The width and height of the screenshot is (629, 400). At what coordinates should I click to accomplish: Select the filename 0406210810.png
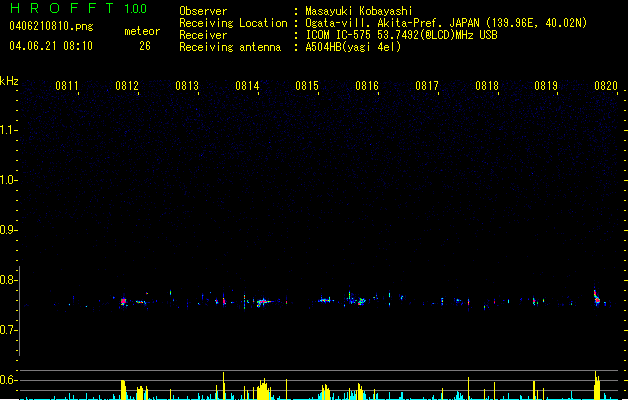[x=51, y=27]
